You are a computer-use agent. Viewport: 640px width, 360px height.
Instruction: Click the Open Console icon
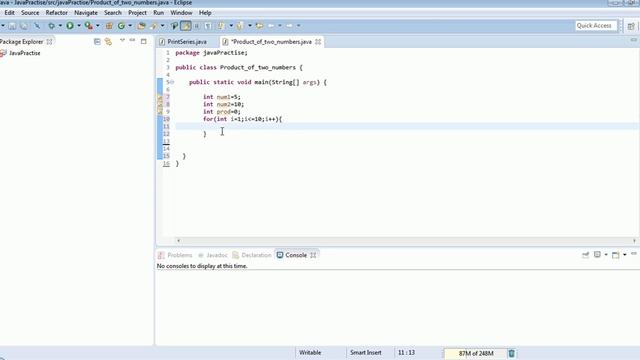click(616, 255)
